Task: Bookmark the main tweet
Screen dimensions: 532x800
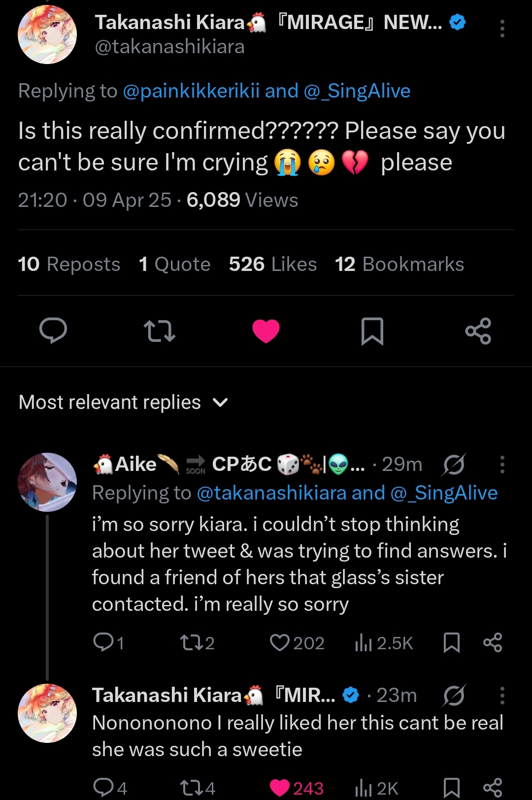Action: click(372, 331)
